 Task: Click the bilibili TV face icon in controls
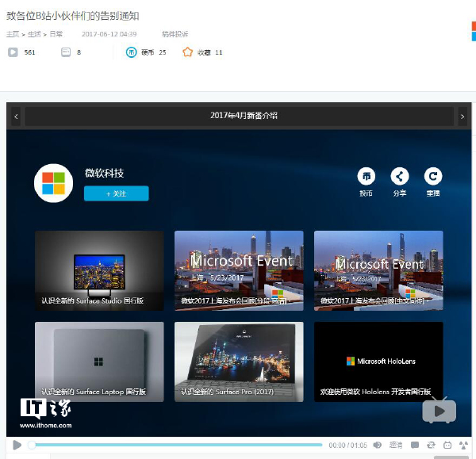click(x=447, y=445)
